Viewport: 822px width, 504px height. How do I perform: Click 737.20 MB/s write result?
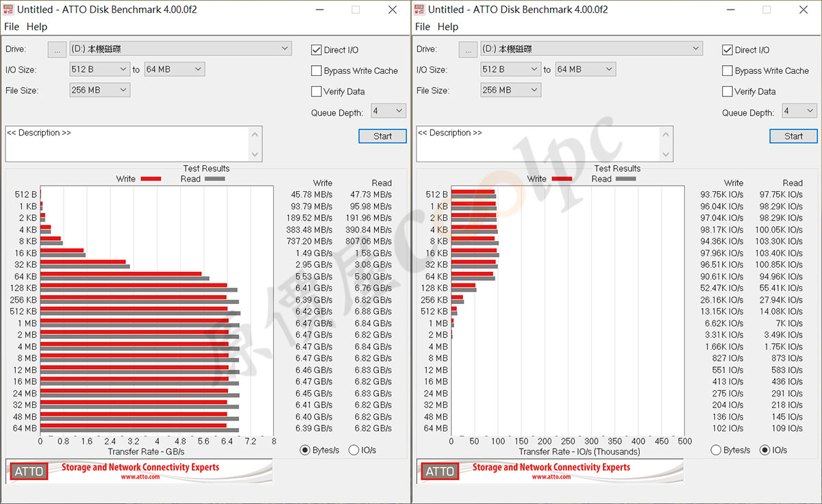309,241
